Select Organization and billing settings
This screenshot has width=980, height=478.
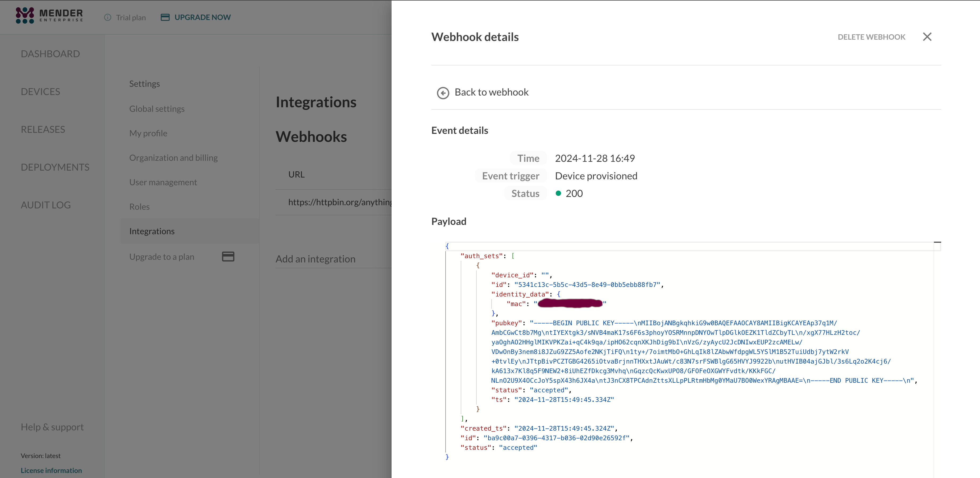[x=173, y=158]
